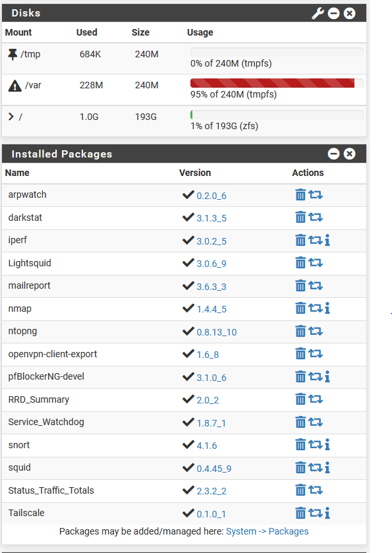Reinstall the arpwatch package
392x553 pixels.
[x=316, y=194]
